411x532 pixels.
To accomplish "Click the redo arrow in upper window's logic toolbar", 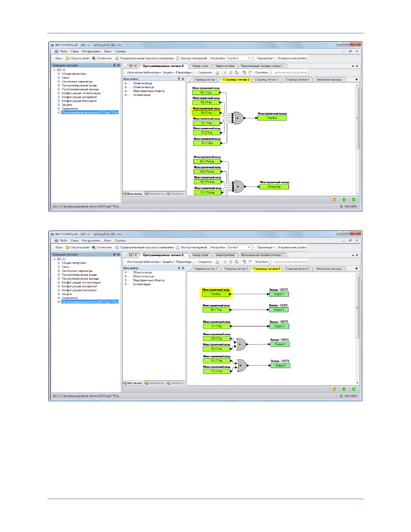I will 250,73.
